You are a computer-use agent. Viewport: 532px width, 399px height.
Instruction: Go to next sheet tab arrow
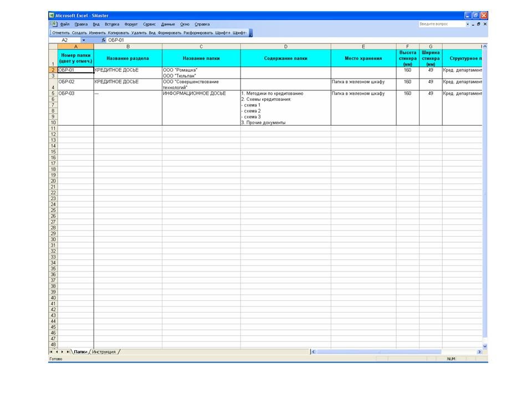pyautogui.click(x=62, y=352)
